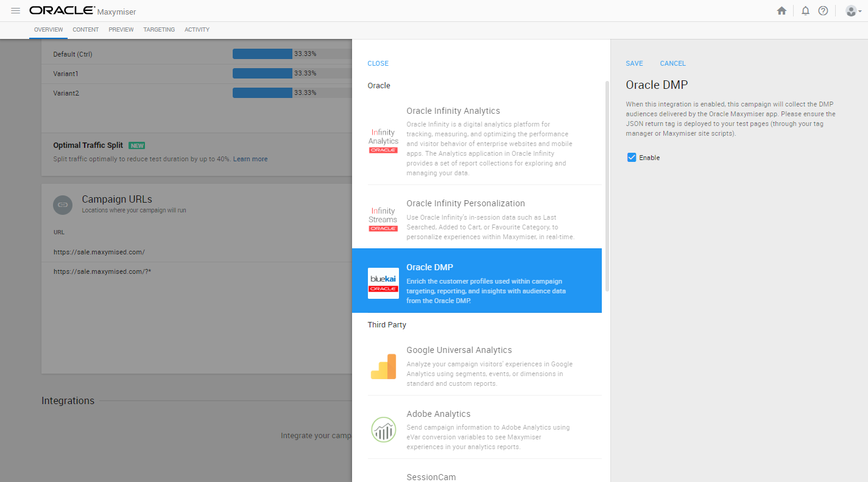868x482 pixels.
Task: Open user account avatar menu
Action: pos(853,11)
